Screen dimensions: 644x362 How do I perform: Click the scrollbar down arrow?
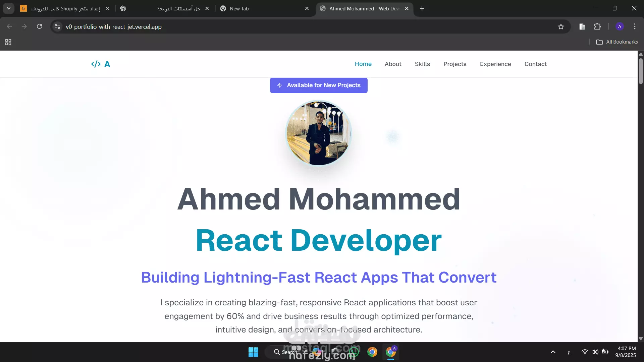click(x=641, y=339)
